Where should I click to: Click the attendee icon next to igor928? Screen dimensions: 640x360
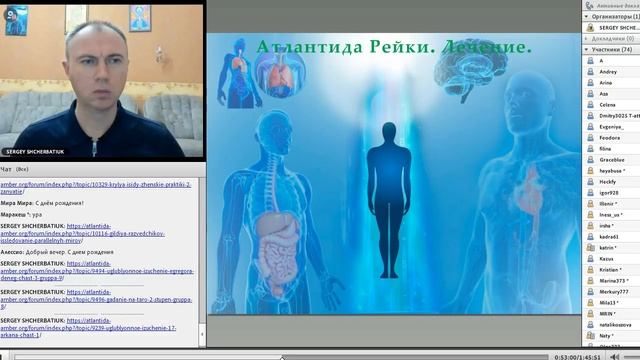pos(590,193)
